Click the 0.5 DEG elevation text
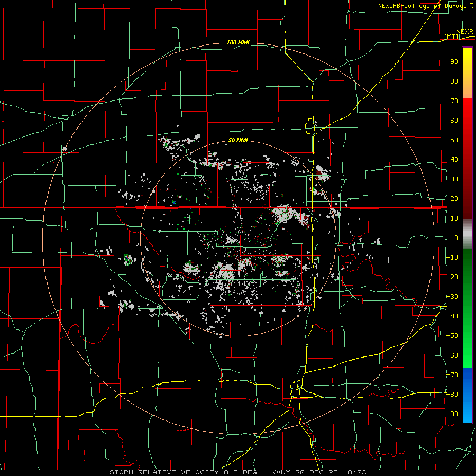Screen dimensions: 476x476 [241, 472]
